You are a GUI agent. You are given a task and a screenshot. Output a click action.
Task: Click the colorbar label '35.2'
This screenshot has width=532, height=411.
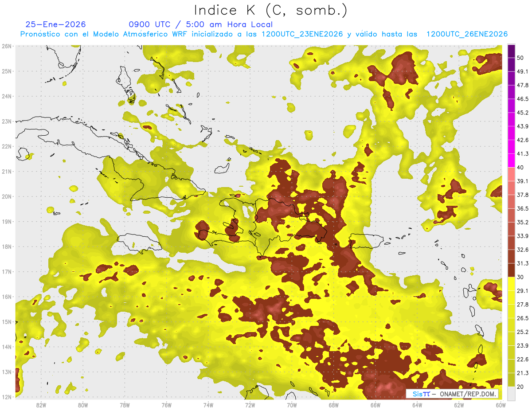click(x=523, y=222)
